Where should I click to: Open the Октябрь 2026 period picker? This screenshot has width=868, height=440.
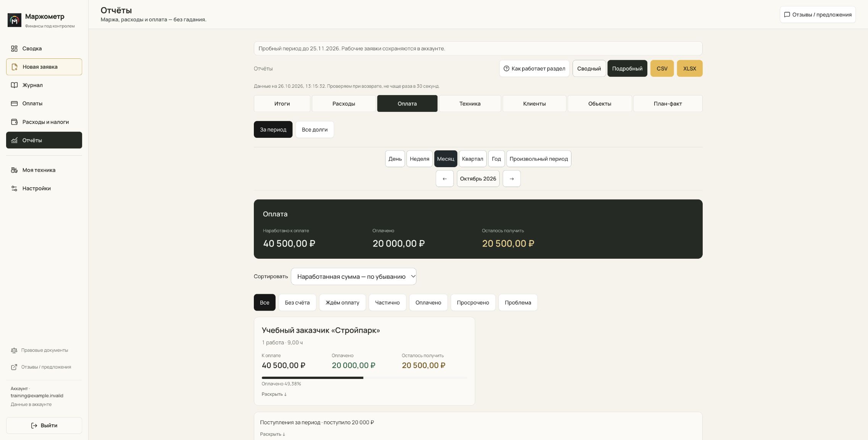[478, 179]
